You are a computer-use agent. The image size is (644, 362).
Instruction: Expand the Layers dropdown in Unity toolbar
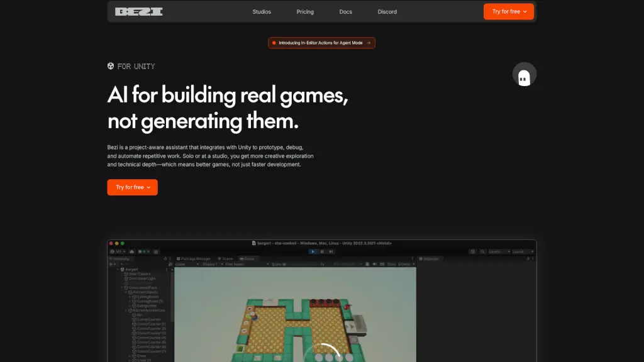(x=499, y=251)
